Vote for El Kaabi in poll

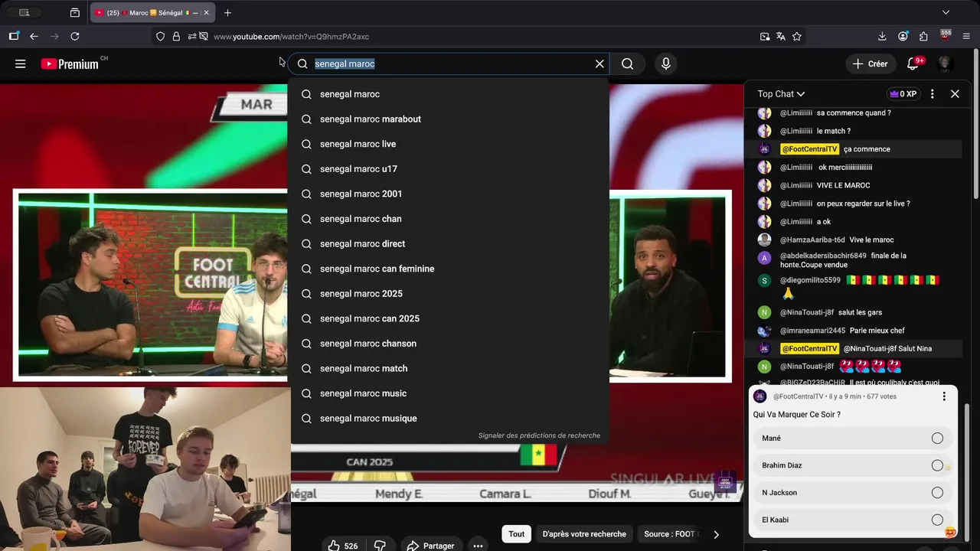[853, 520]
